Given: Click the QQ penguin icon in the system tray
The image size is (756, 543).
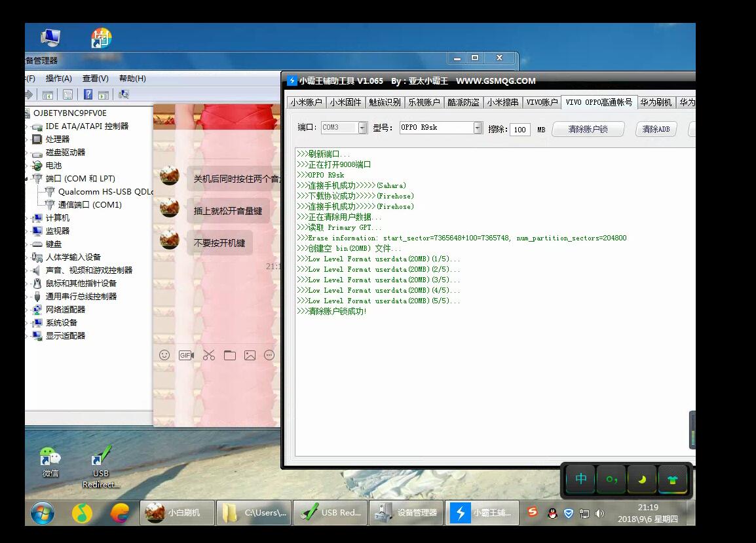Looking at the screenshot, I should [552, 514].
